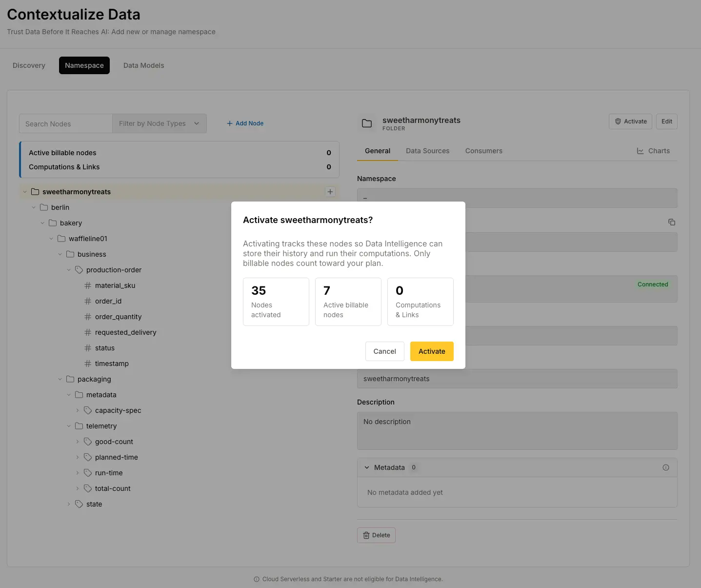Click the hash icon beside order_id
Viewport: 701px width, 588px height.
tap(88, 301)
